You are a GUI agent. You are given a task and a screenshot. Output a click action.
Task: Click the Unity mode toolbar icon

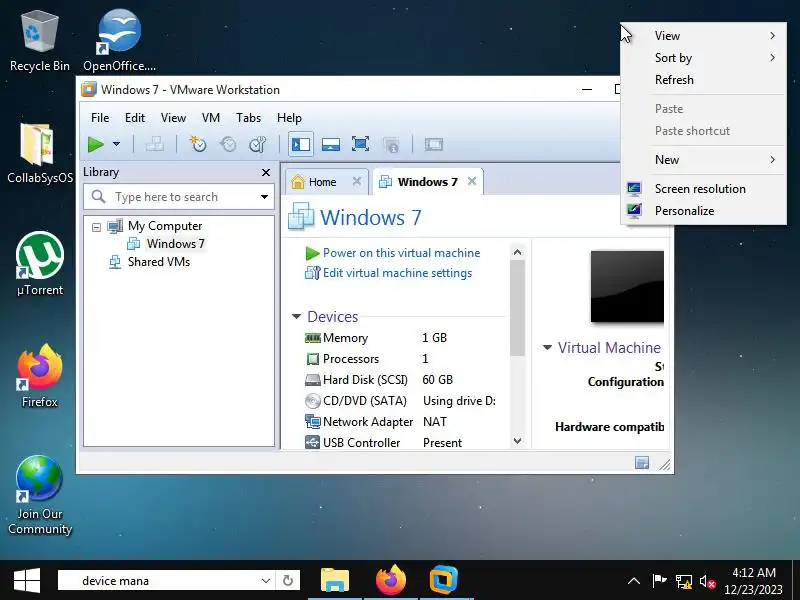(391, 144)
